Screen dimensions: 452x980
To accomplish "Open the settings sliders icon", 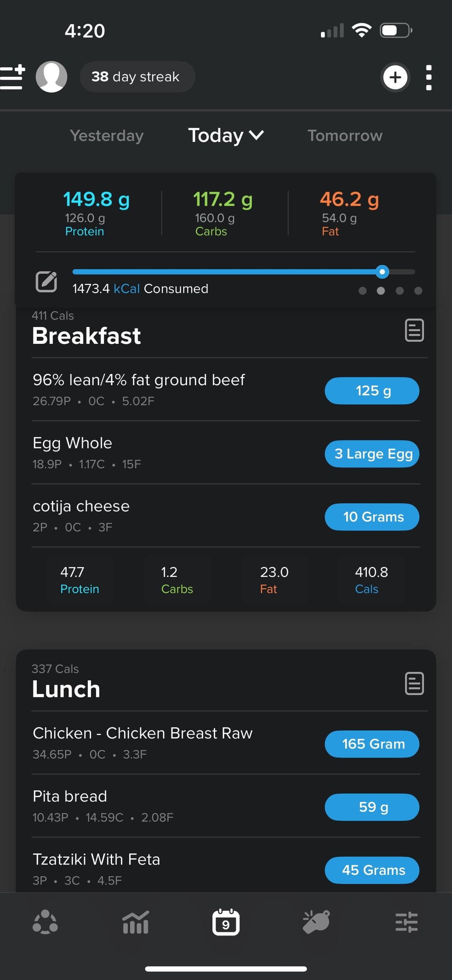I will tap(406, 922).
